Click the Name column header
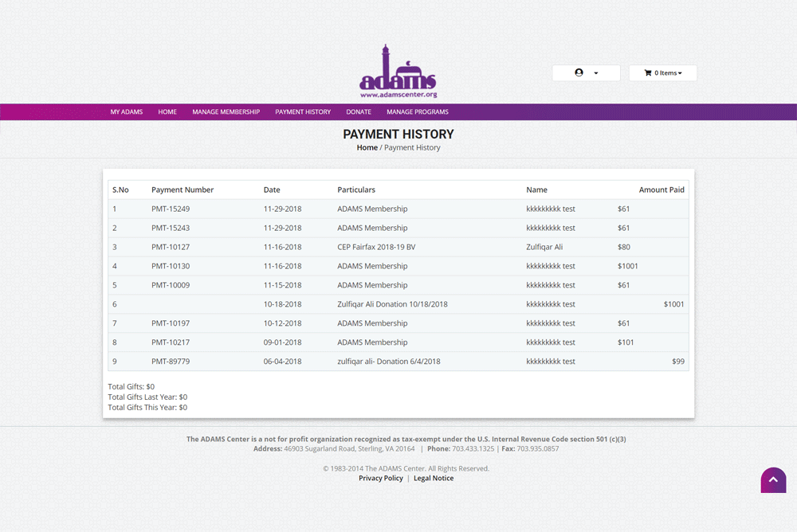The image size is (797, 532). pos(536,190)
